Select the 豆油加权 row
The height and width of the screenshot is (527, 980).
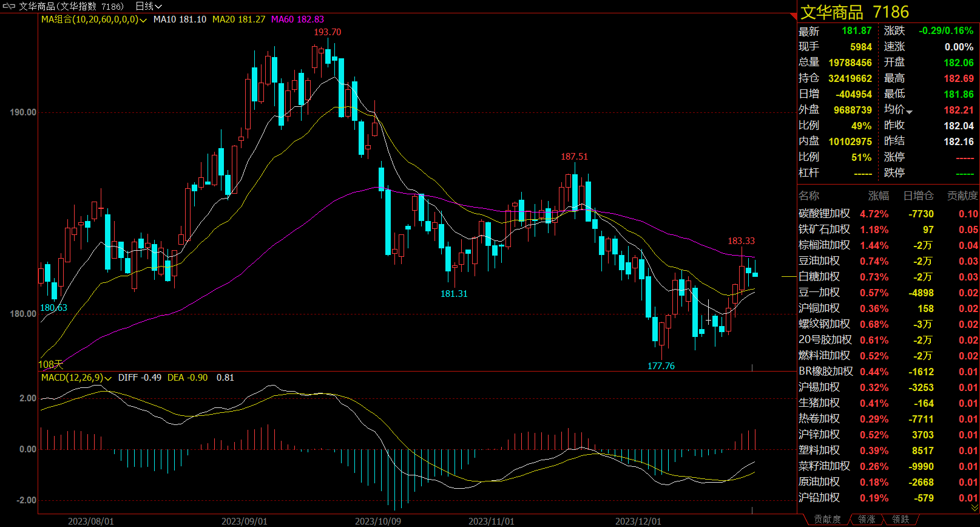(888, 261)
